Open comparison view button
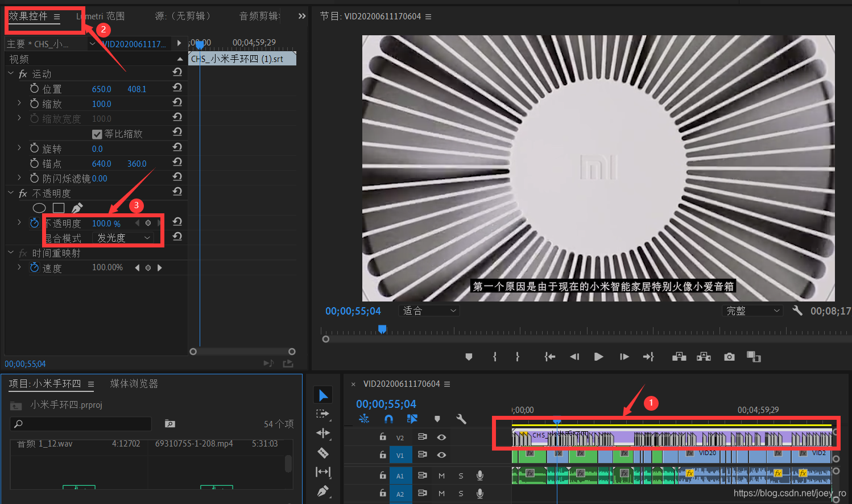This screenshot has width=852, height=504. click(754, 357)
